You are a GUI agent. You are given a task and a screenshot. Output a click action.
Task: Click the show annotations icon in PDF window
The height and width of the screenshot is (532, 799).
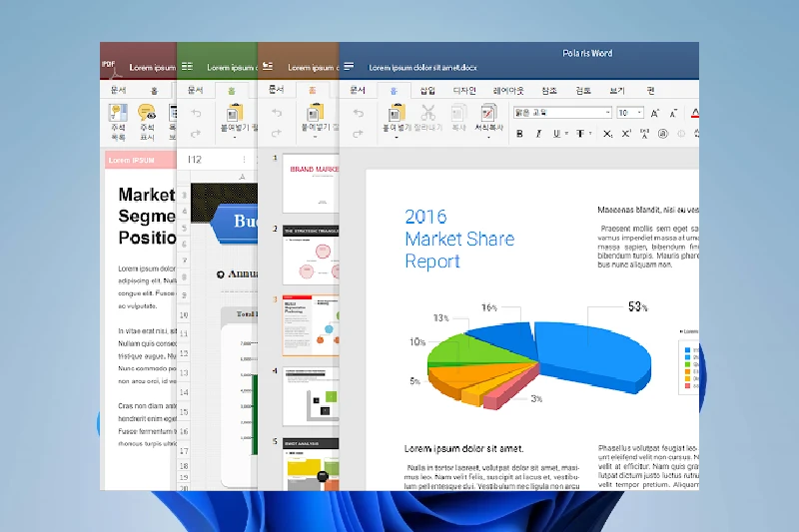[147, 113]
